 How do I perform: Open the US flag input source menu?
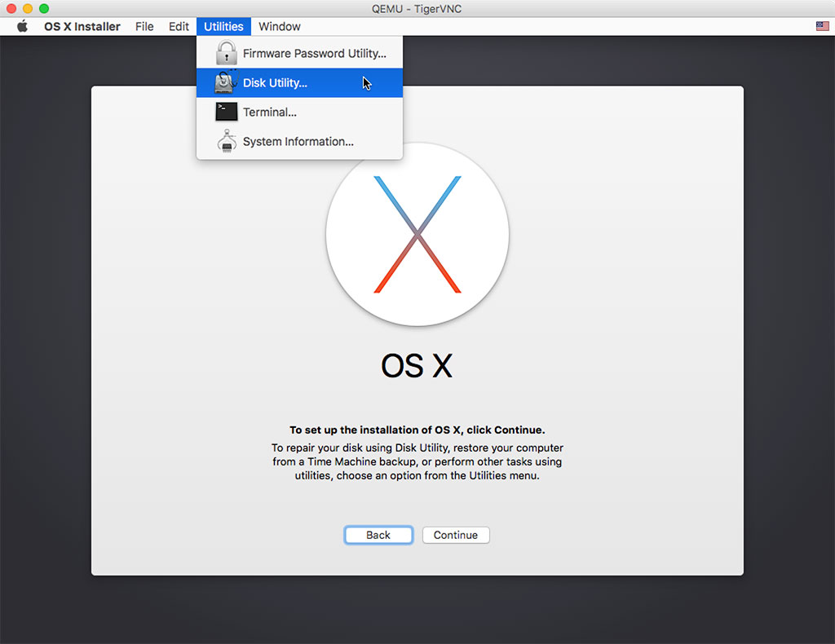point(822,26)
